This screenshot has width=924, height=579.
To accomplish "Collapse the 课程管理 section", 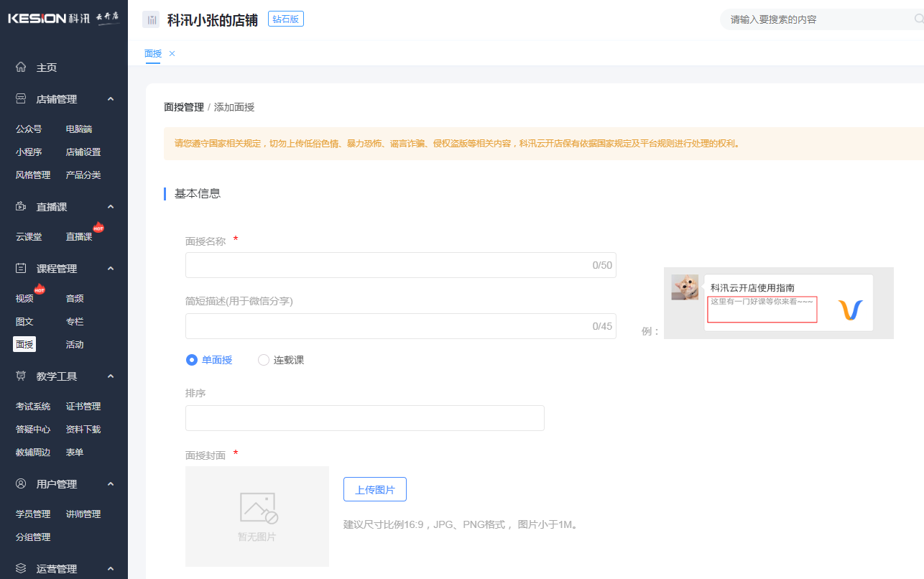I will tap(111, 268).
